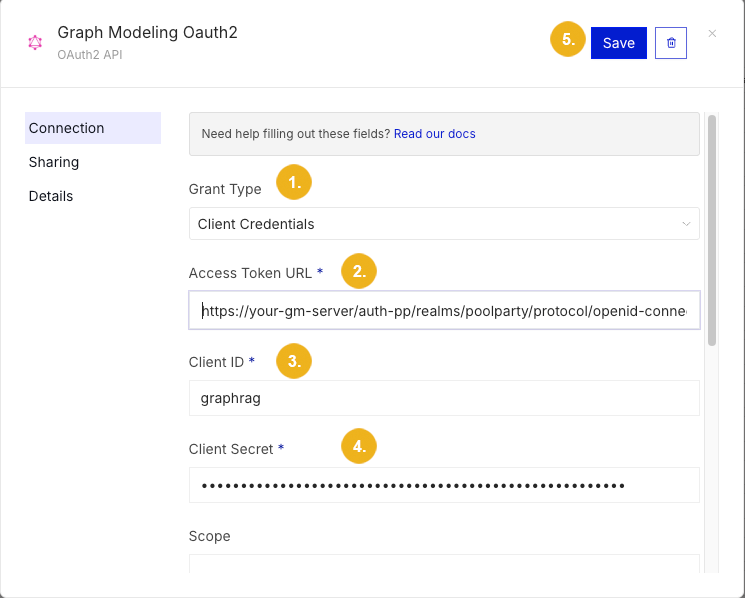Click into the Client ID field

[444, 398]
